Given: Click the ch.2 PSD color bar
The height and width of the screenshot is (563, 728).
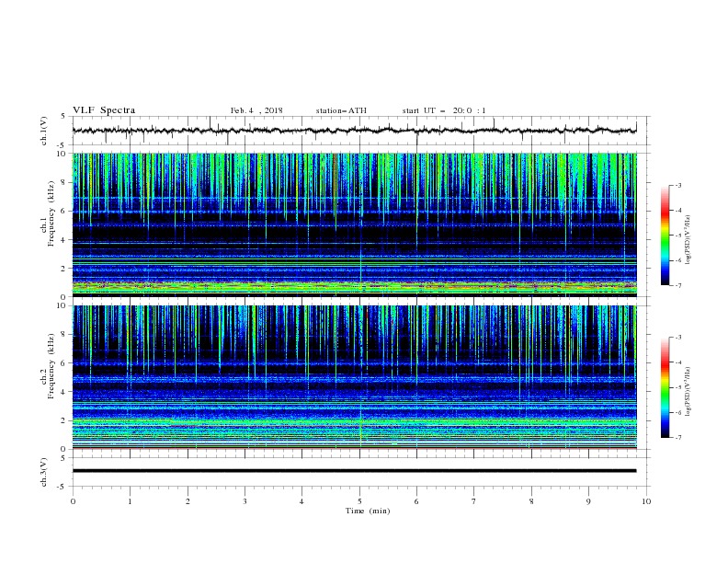Looking at the screenshot, I should (x=665, y=387).
